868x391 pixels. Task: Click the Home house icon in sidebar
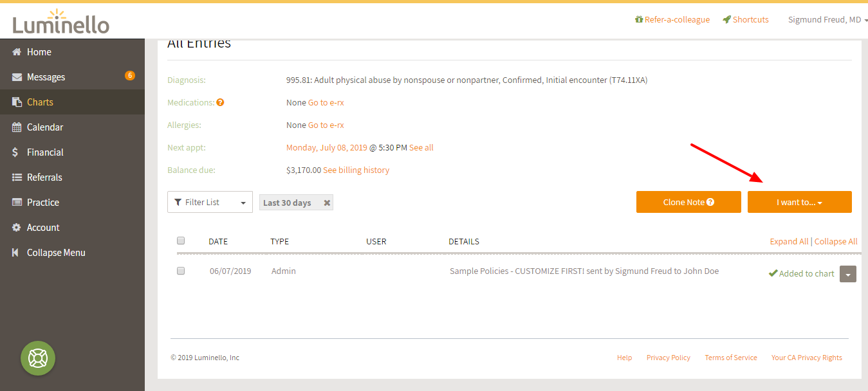(x=17, y=52)
